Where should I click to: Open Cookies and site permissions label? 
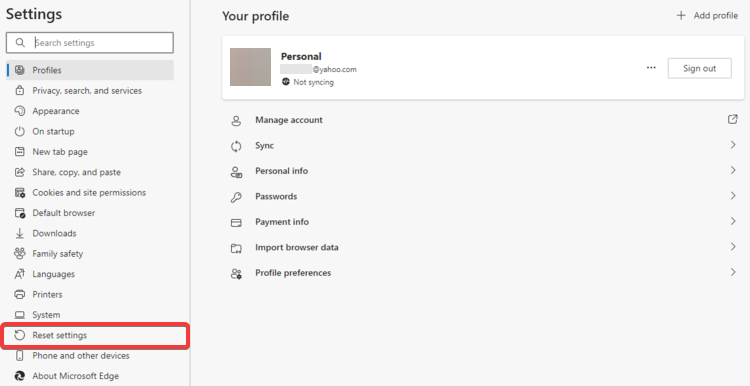click(89, 193)
